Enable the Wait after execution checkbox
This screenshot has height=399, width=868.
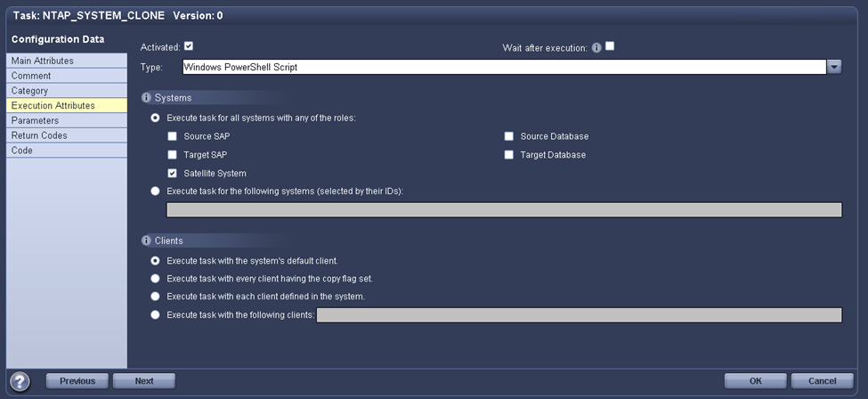pos(610,46)
